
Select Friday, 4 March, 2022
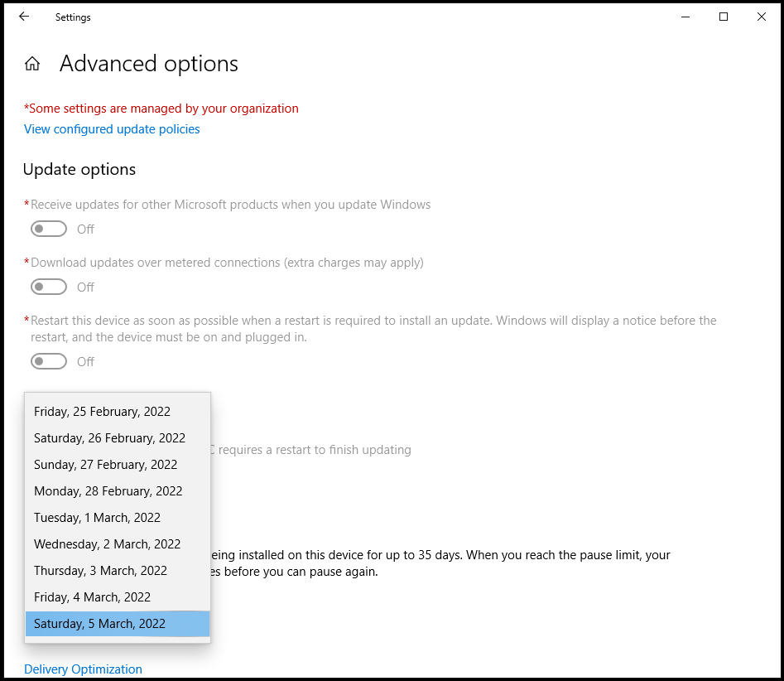pyautogui.click(x=92, y=597)
